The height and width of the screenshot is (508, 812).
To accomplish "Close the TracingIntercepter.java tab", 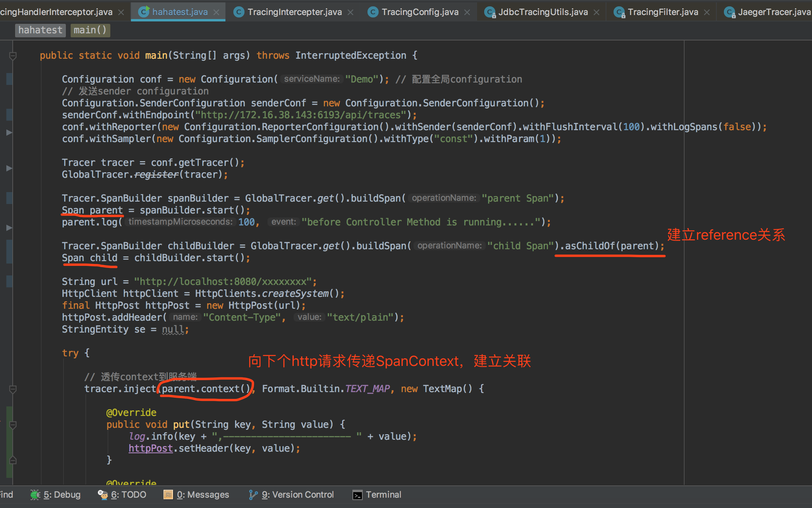I will pyautogui.click(x=350, y=12).
